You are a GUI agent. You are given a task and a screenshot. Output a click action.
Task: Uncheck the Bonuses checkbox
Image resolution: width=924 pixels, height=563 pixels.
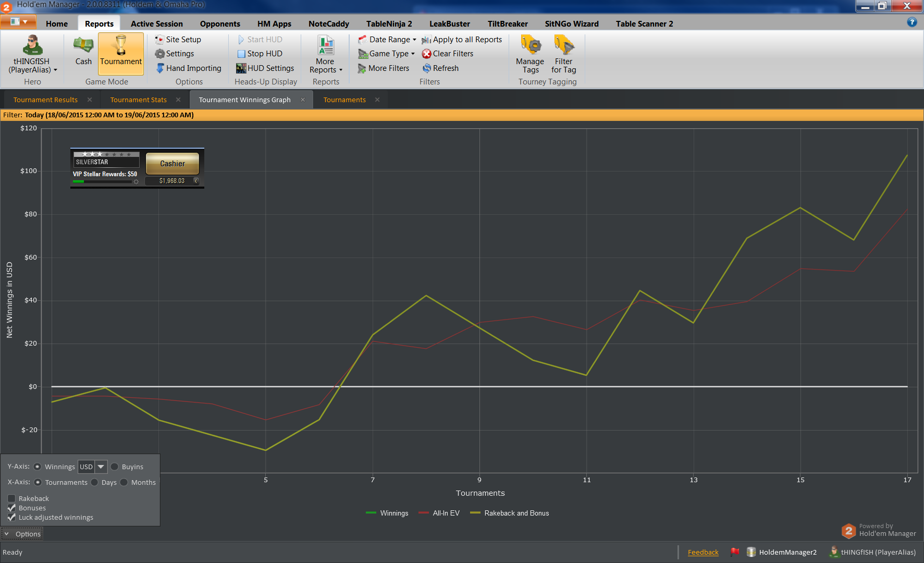tap(11, 508)
